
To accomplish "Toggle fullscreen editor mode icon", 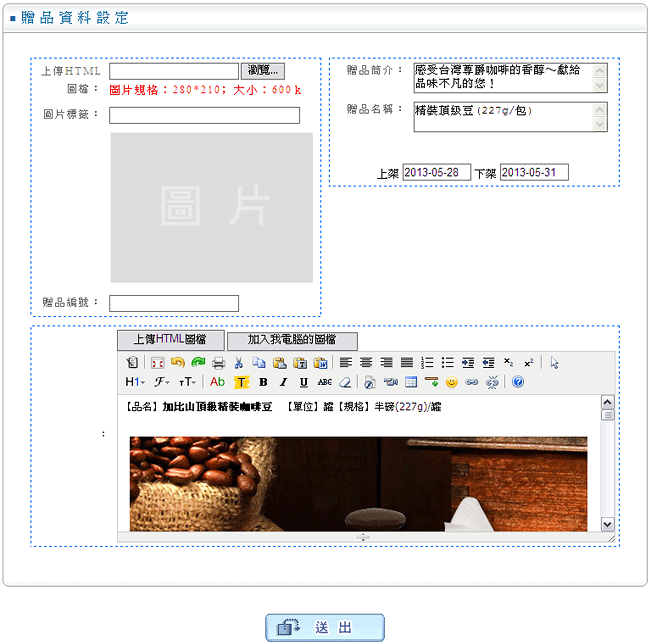I will click(x=158, y=363).
